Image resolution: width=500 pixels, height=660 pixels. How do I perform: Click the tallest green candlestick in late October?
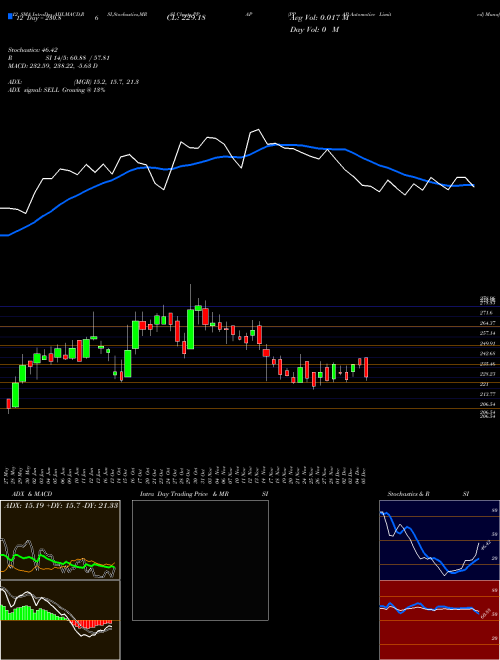click(190, 329)
